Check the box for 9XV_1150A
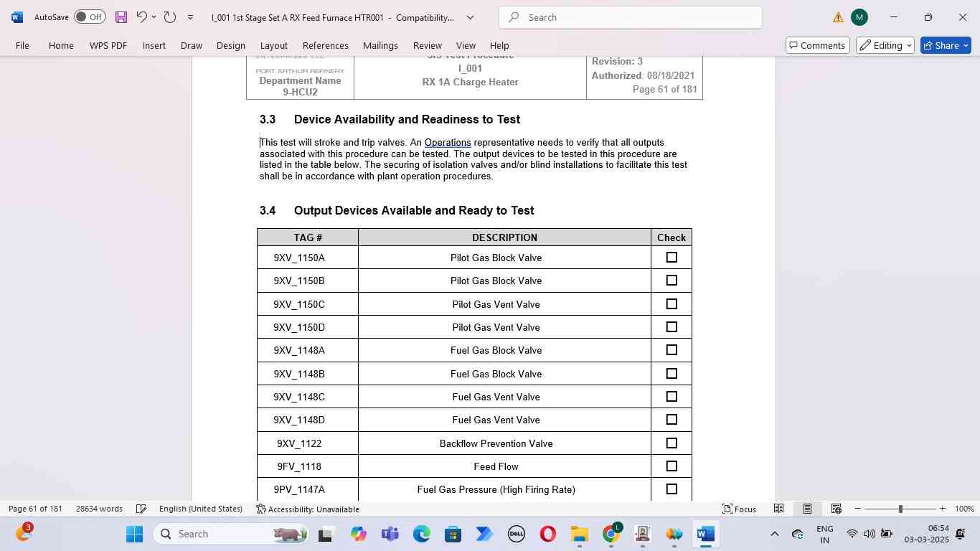Image resolution: width=980 pixels, height=551 pixels. (x=672, y=258)
